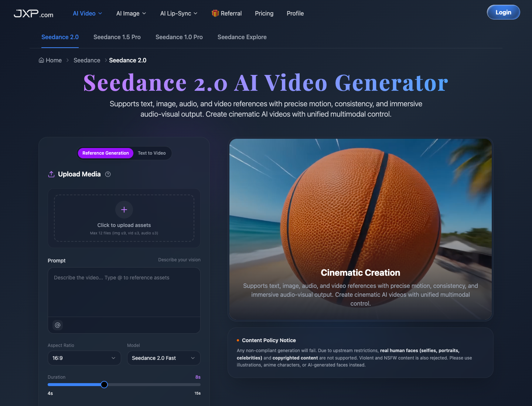Click the upload arrow icon beside Upload Media
The width and height of the screenshot is (532, 406).
click(x=51, y=174)
